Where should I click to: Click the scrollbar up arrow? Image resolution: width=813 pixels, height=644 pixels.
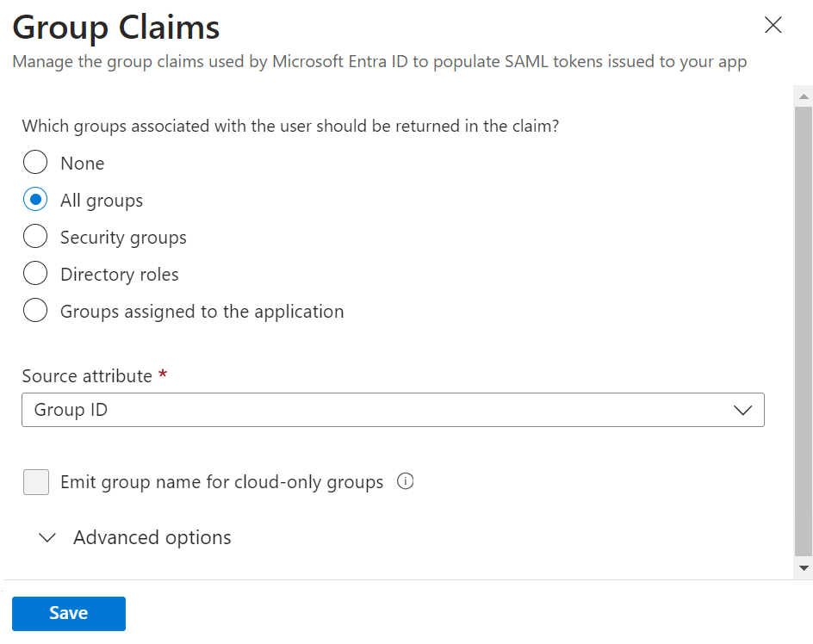pos(803,96)
